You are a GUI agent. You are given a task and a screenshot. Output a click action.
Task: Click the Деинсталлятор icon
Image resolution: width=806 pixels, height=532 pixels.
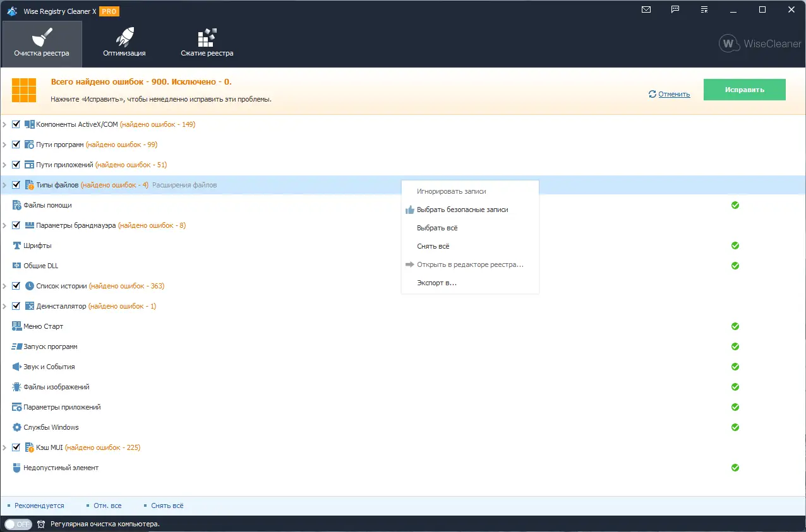pos(30,306)
